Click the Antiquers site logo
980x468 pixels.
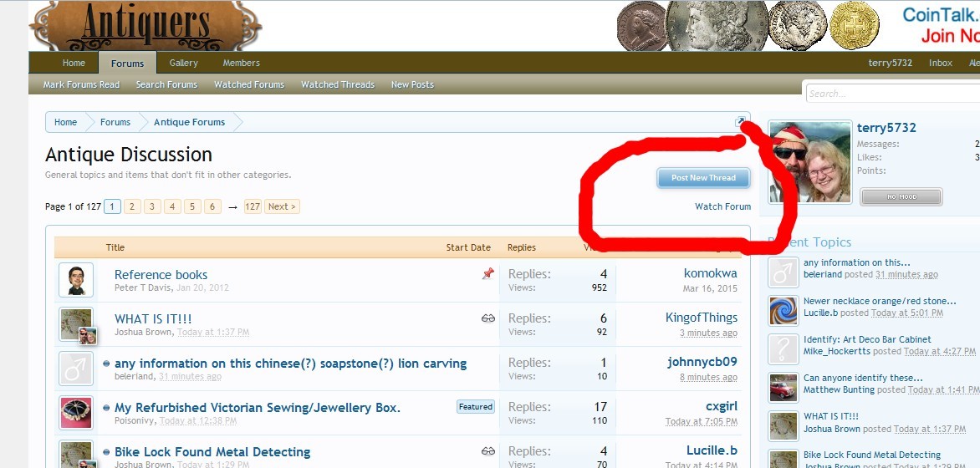pyautogui.click(x=145, y=26)
